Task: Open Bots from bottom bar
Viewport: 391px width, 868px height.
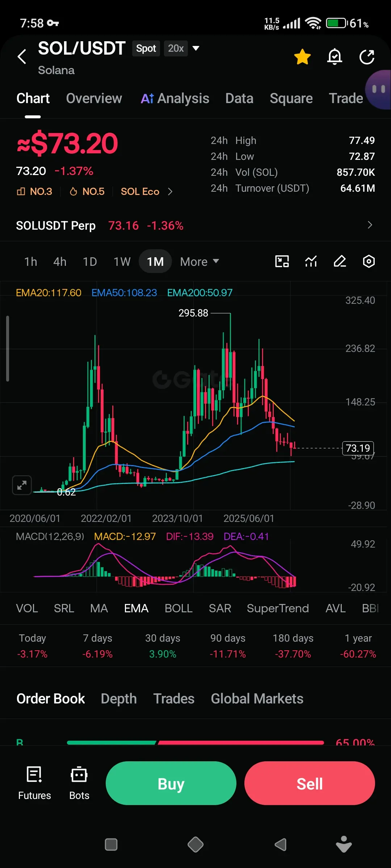Action: click(x=79, y=783)
